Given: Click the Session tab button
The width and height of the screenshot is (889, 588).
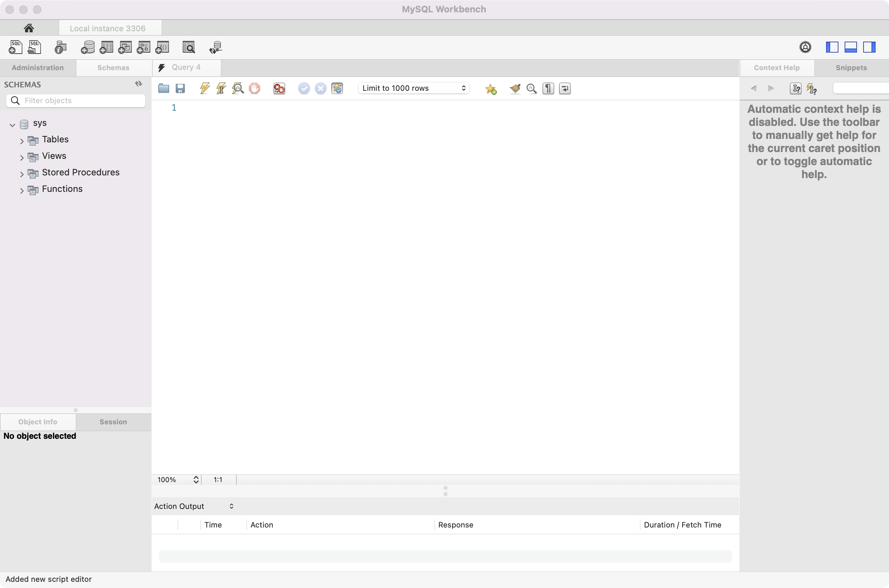Looking at the screenshot, I should pos(113,422).
